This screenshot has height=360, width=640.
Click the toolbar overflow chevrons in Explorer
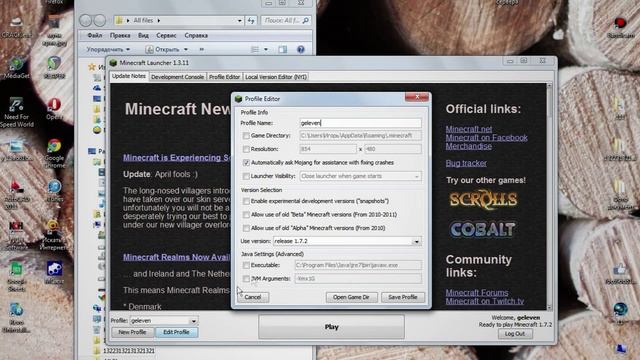tap(201, 49)
